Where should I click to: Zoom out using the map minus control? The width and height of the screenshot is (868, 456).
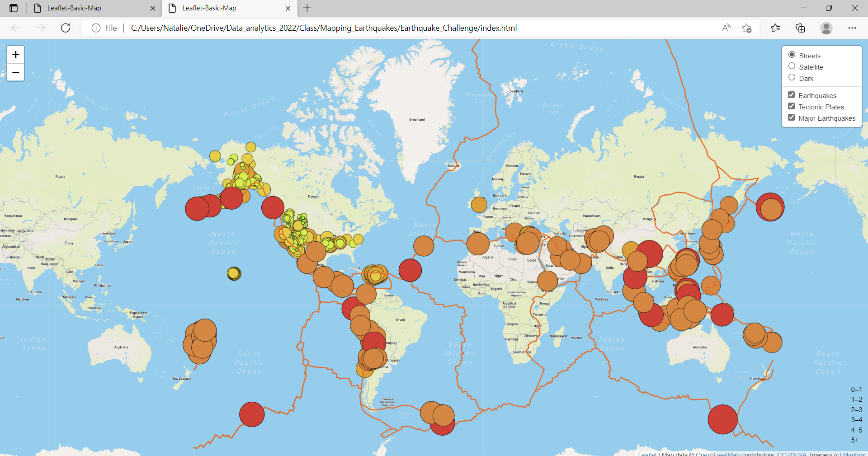pyautogui.click(x=15, y=72)
